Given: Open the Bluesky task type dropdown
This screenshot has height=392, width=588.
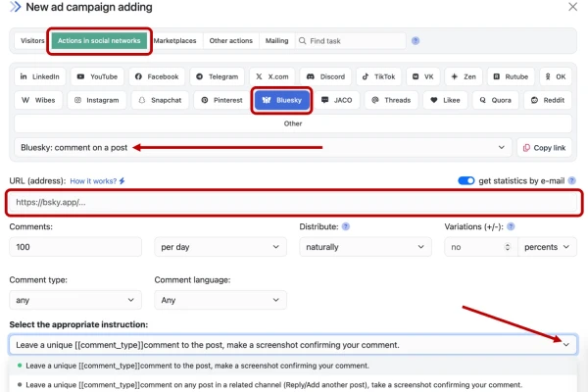Looking at the screenshot, I should pos(263,147).
